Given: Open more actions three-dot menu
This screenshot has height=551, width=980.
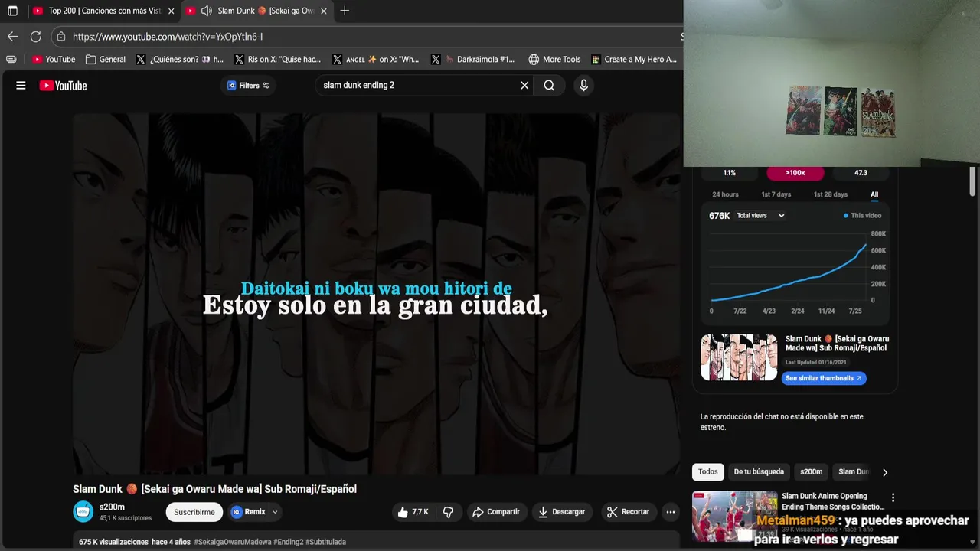Looking at the screenshot, I should 671,512.
